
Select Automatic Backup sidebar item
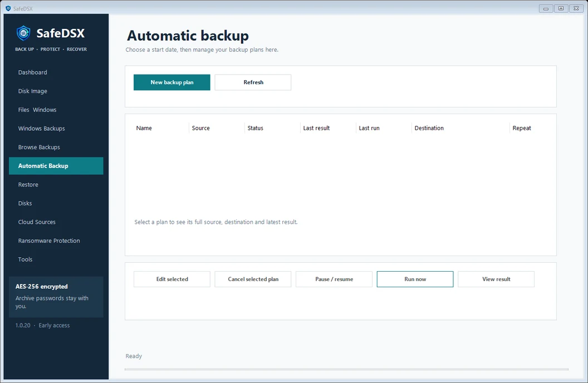click(x=56, y=166)
